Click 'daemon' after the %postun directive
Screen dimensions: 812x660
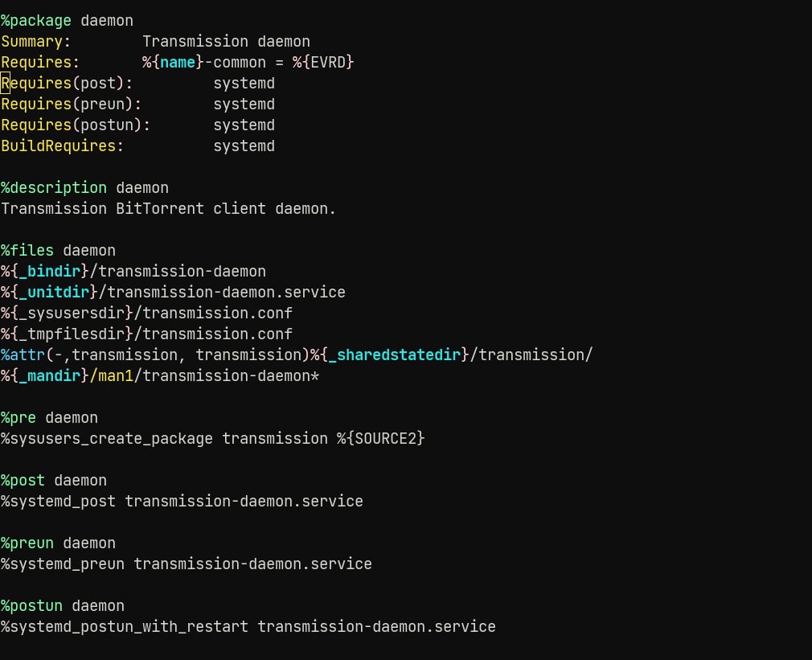point(98,605)
